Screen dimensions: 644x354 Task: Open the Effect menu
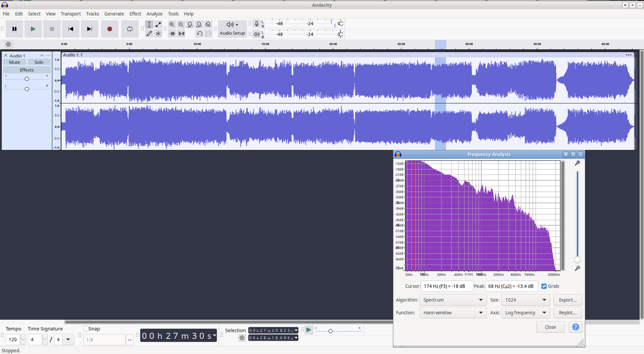135,14
